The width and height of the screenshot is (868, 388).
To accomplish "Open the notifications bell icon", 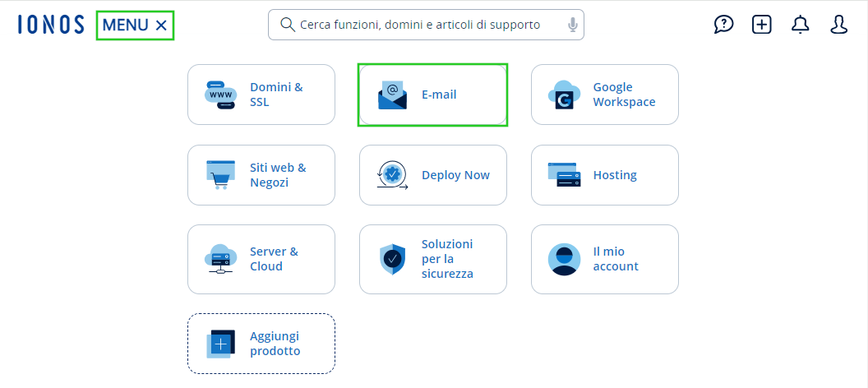I will (801, 25).
